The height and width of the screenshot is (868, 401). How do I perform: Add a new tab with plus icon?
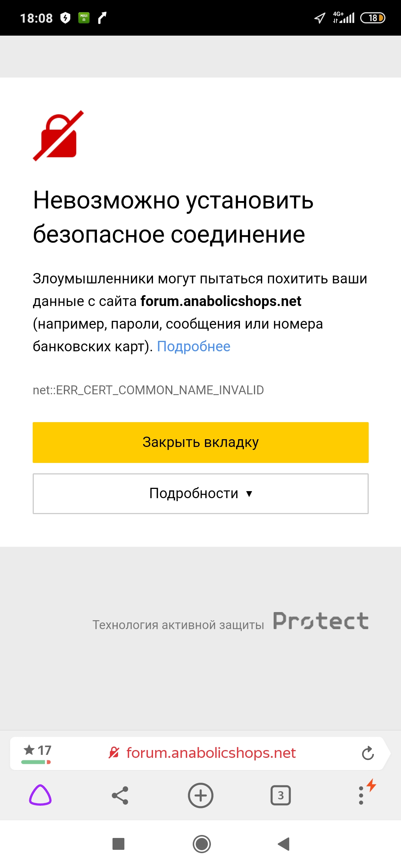200,795
